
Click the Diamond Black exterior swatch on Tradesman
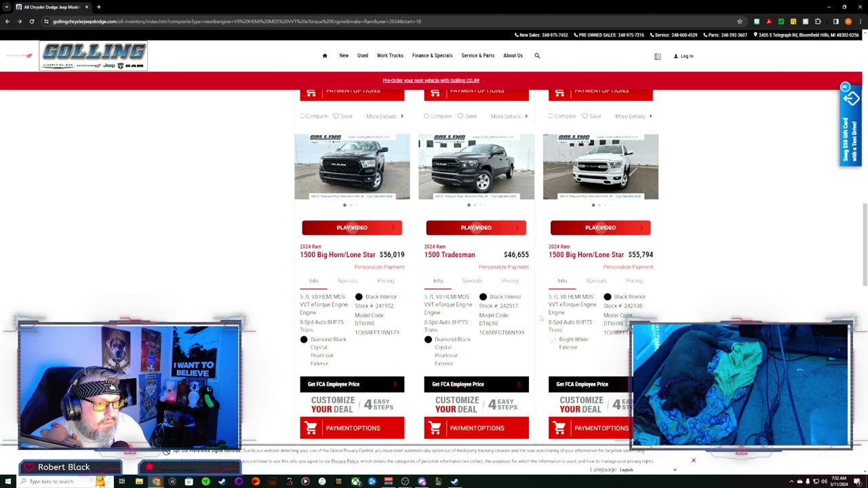[428, 340]
